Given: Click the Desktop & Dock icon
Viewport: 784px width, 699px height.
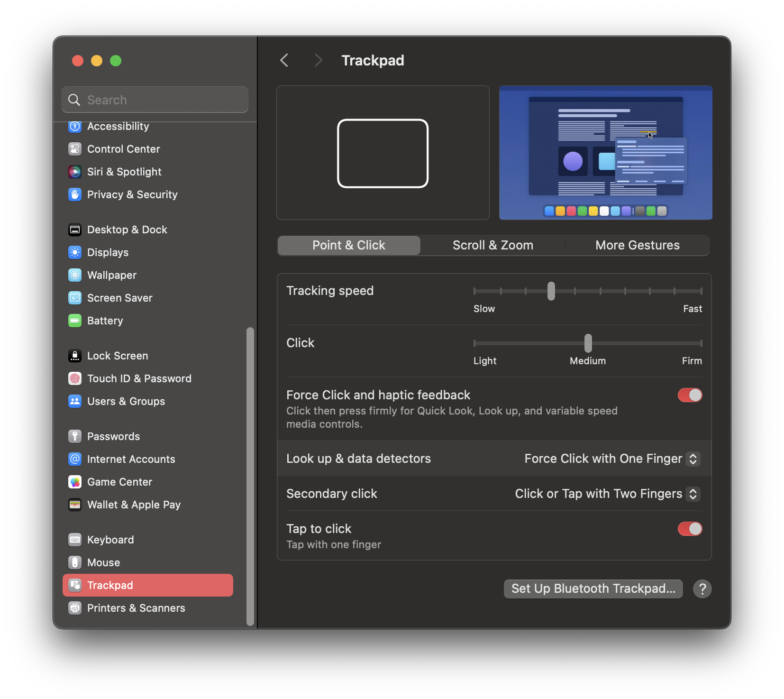Looking at the screenshot, I should (75, 230).
